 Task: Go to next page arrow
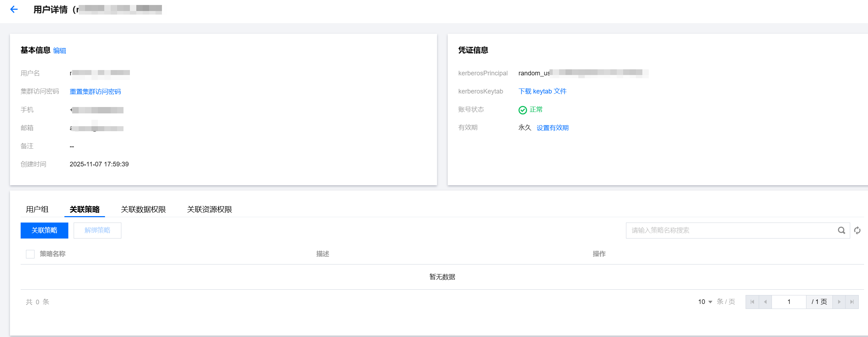tap(839, 302)
